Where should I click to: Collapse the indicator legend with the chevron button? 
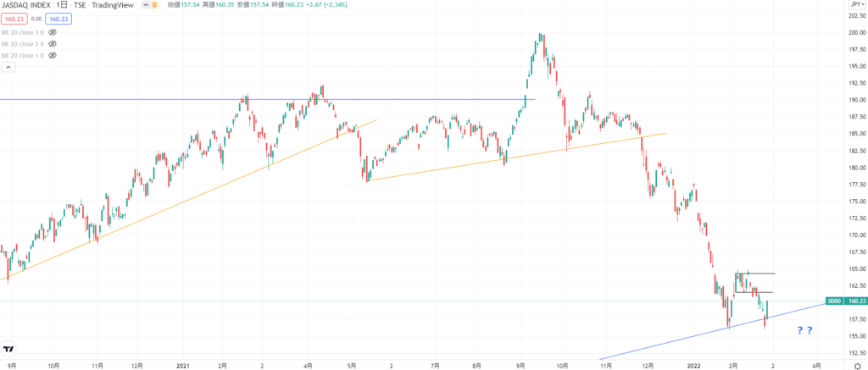click(x=8, y=67)
